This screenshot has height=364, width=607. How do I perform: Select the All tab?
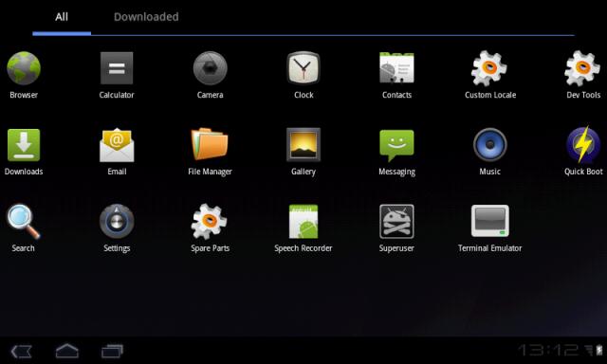click(62, 17)
